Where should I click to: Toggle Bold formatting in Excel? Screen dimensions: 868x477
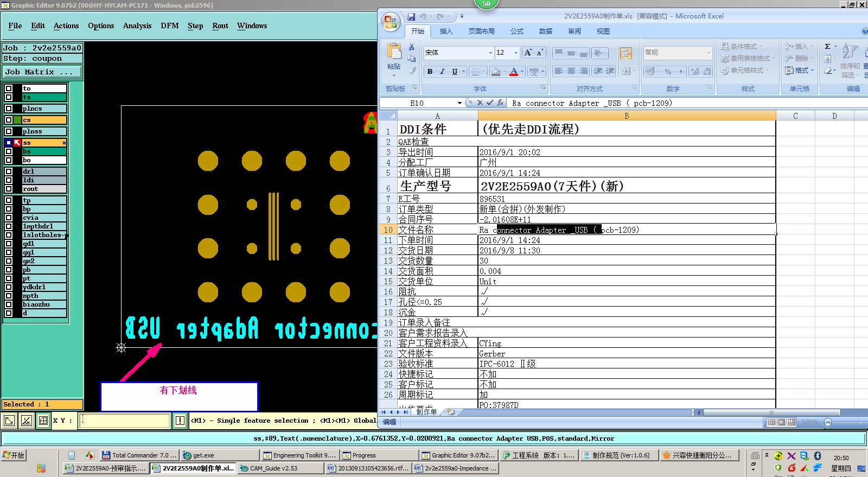pyautogui.click(x=430, y=71)
